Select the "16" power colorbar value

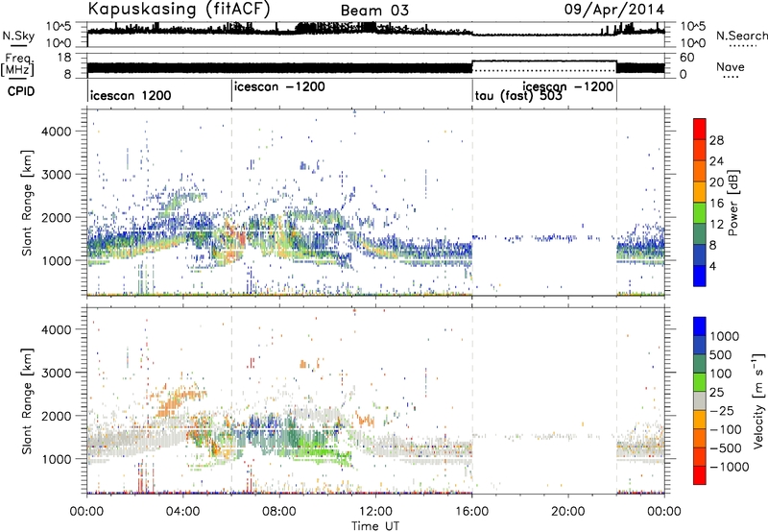point(716,204)
